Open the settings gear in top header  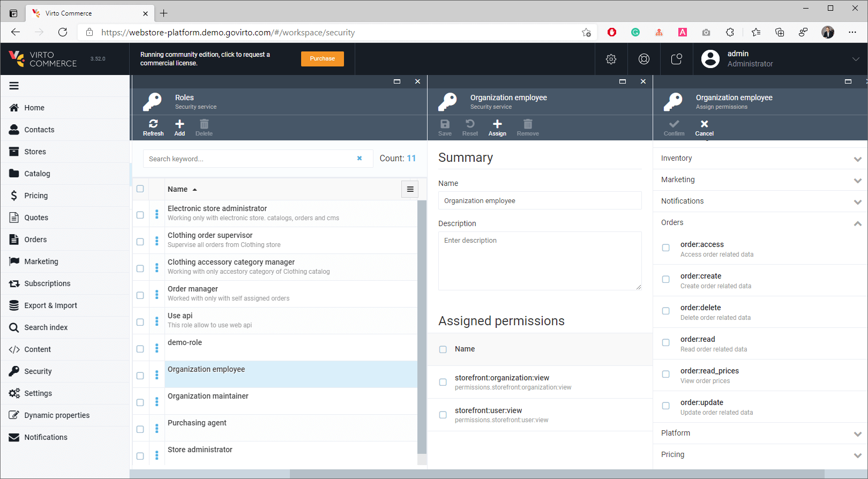611,59
